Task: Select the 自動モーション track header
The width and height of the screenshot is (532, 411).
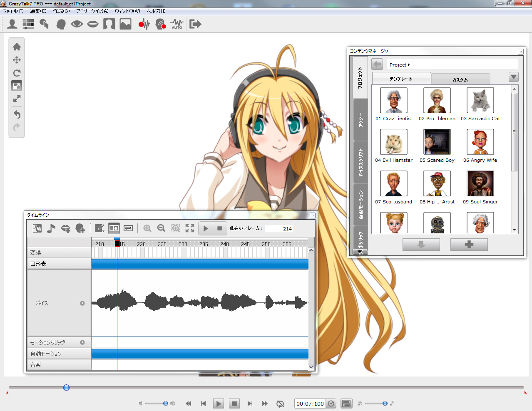Action: [x=59, y=354]
